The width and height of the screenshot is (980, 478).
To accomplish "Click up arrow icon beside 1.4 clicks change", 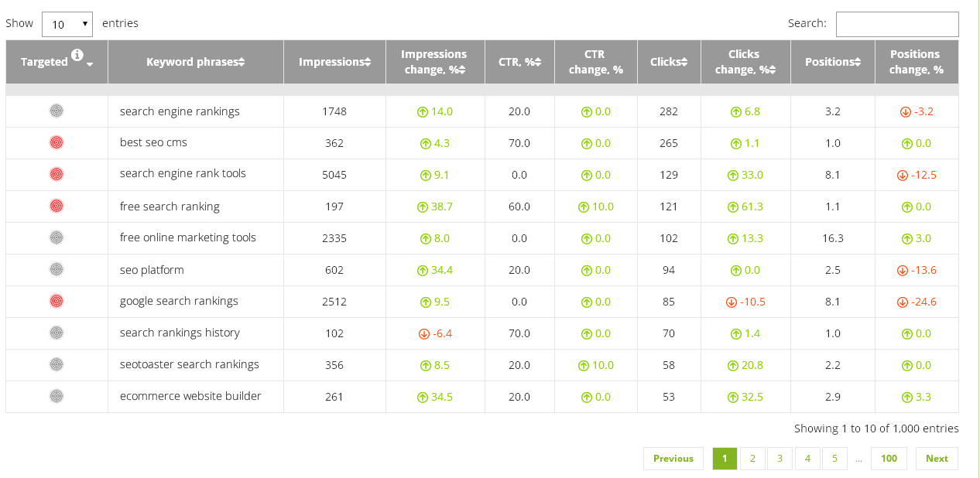I will click(736, 334).
